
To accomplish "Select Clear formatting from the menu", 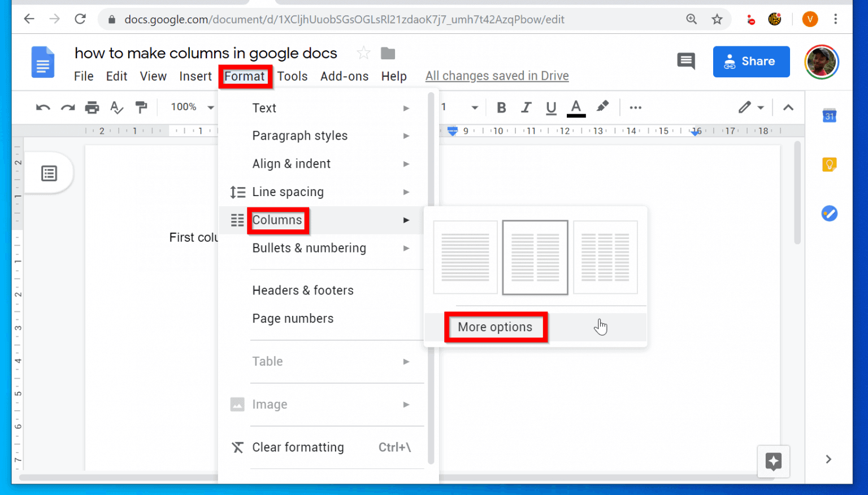I will [x=298, y=447].
